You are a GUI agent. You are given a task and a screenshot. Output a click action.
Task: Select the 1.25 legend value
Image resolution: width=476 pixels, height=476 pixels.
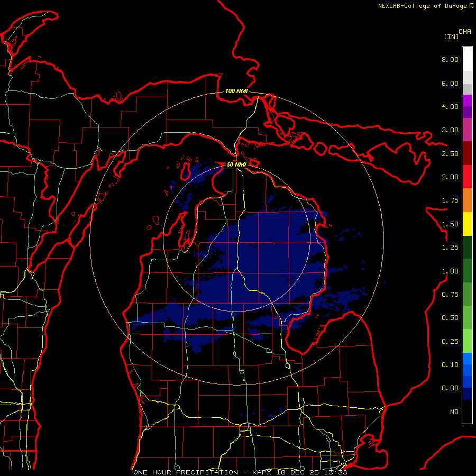click(x=450, y=248)
